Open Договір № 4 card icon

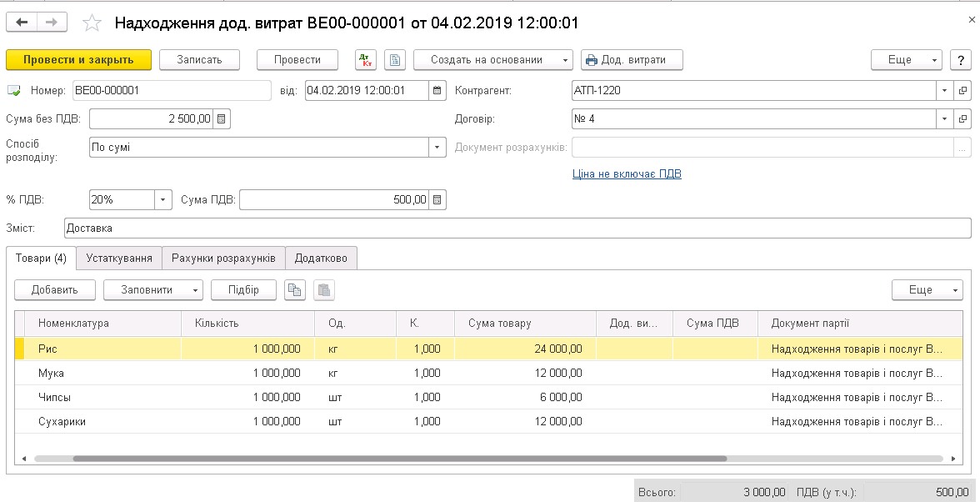click(x=963, y=118)
